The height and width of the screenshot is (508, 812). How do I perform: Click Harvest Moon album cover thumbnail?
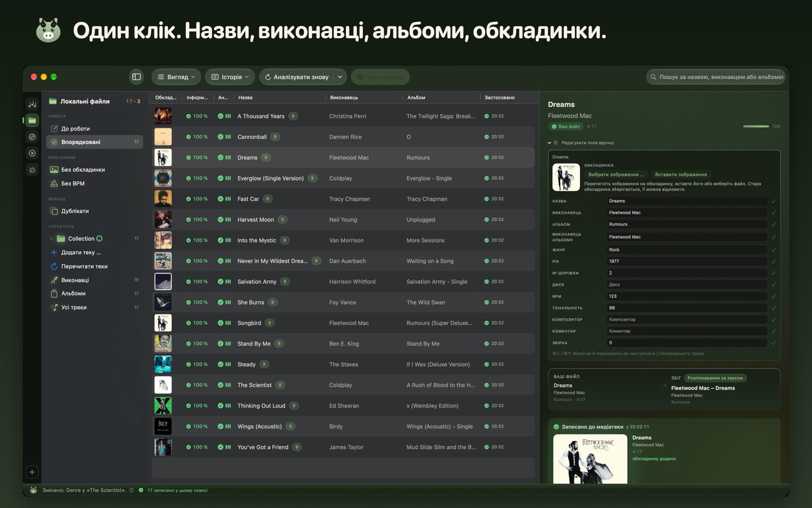tap(163, 219)
